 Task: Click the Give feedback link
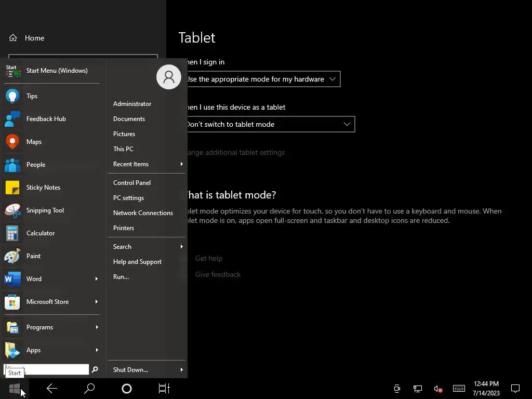pos(218,274)
